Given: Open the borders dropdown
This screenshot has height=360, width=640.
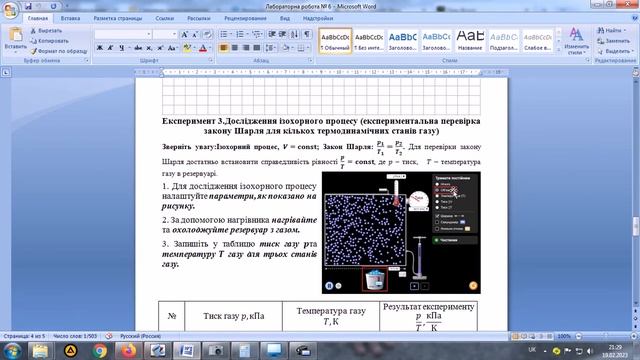Looking at the screenshot, I should (307, 48).
